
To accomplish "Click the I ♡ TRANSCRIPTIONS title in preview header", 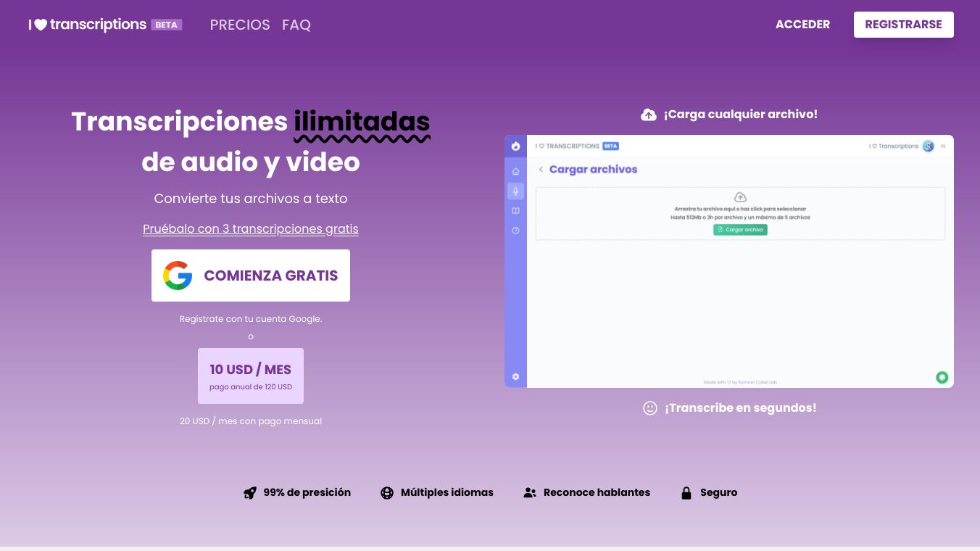I will [x=568, y=146].
